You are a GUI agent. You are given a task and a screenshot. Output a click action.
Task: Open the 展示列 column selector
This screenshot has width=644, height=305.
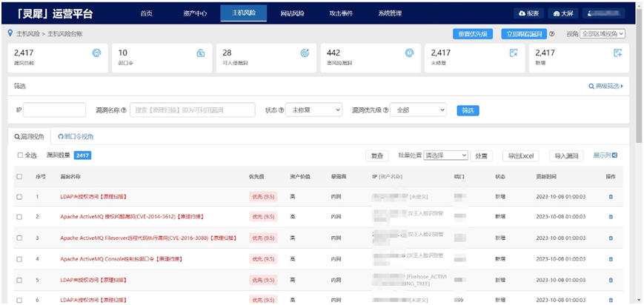605,155
